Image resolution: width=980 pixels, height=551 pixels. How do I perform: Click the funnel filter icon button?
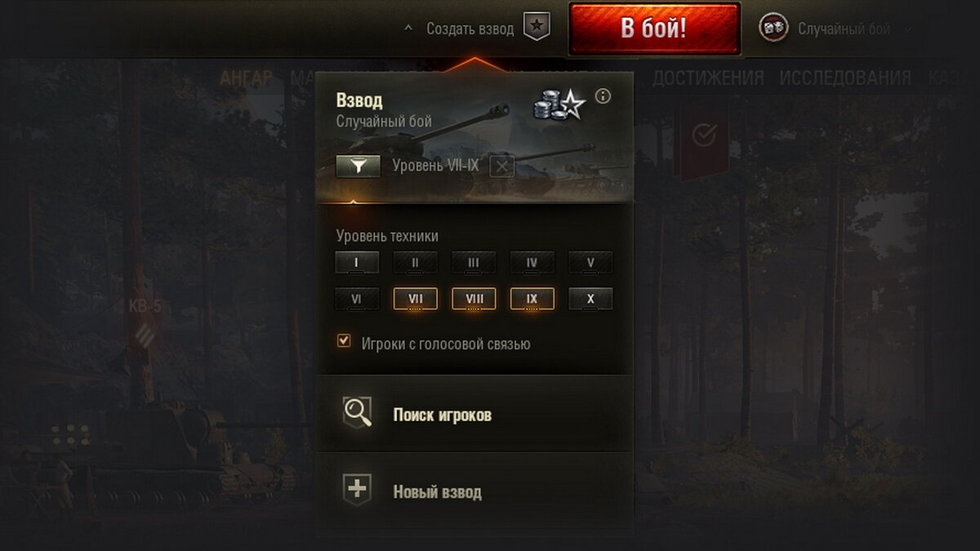[358, 166]
